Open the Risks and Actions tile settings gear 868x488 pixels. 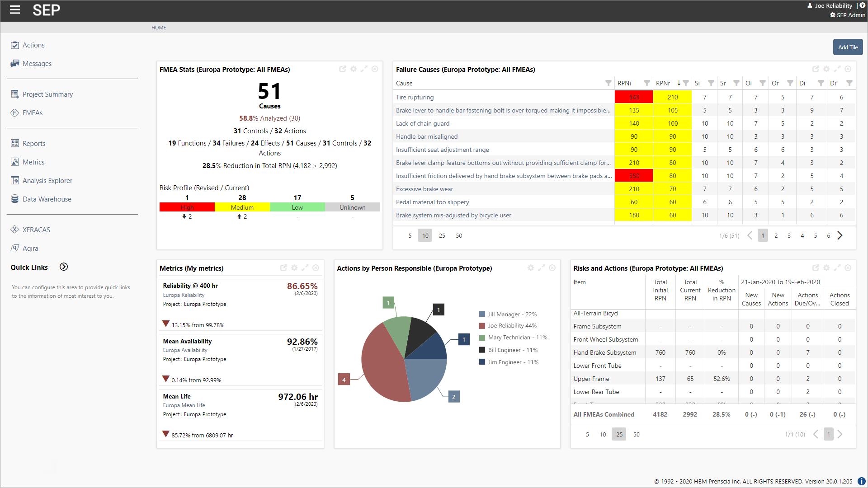coord(826,267)
